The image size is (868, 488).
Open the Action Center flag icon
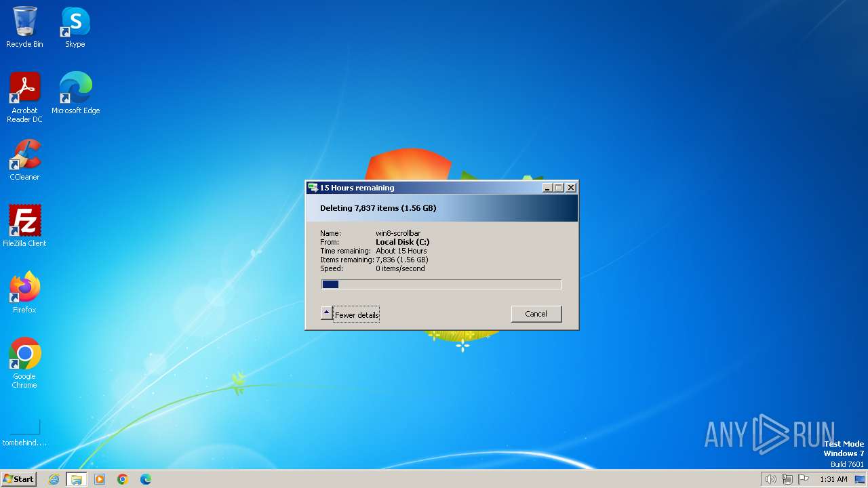(x=804, y=479)
